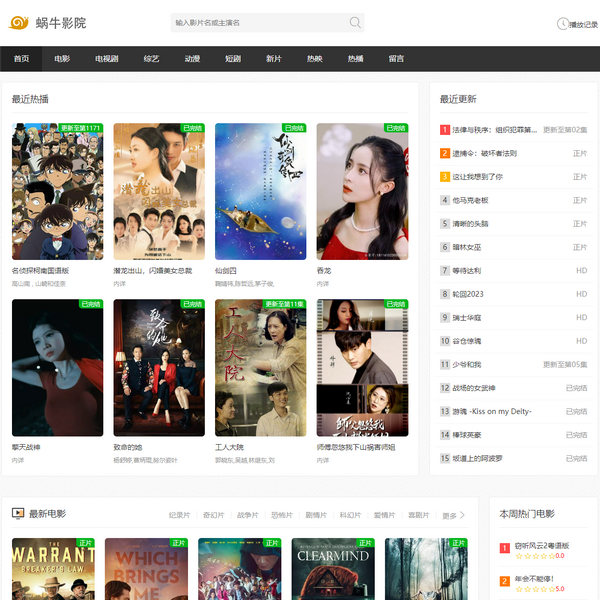Click the red rank 1 badge

click(x=445, y=130)
